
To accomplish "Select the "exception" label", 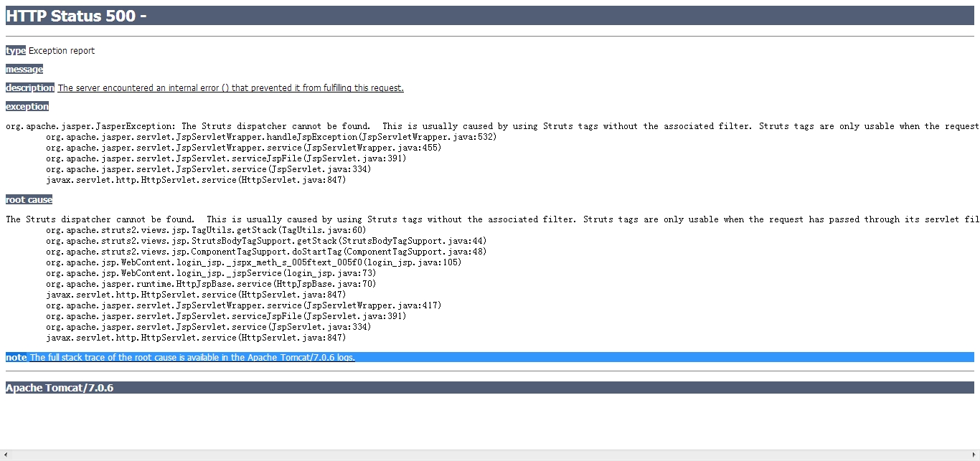I will coord(27,107).
